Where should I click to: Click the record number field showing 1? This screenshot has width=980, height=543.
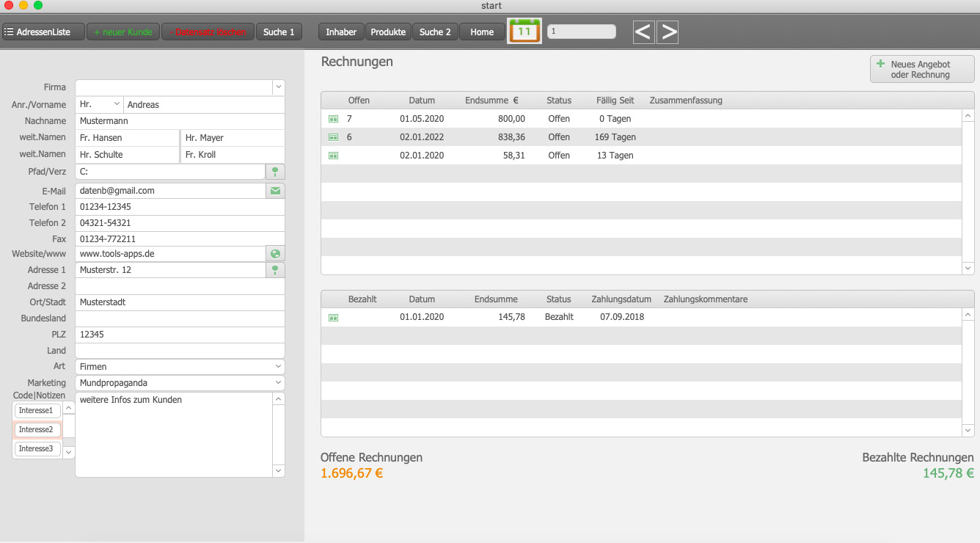point(581,32)
